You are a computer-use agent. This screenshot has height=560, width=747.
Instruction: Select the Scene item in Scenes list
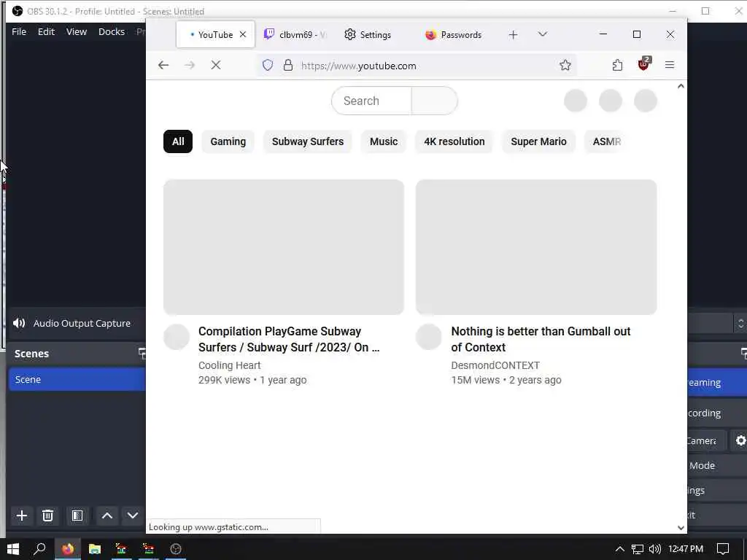tap(77, 379)
